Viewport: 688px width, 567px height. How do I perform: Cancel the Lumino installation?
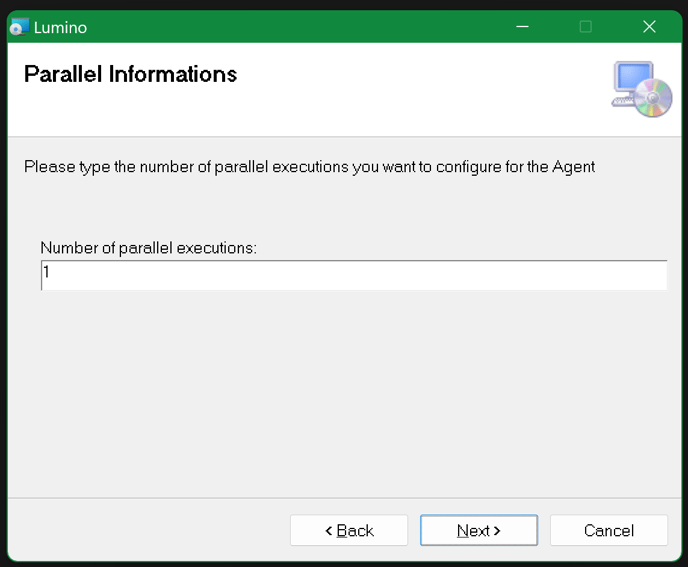click(609, 530)
